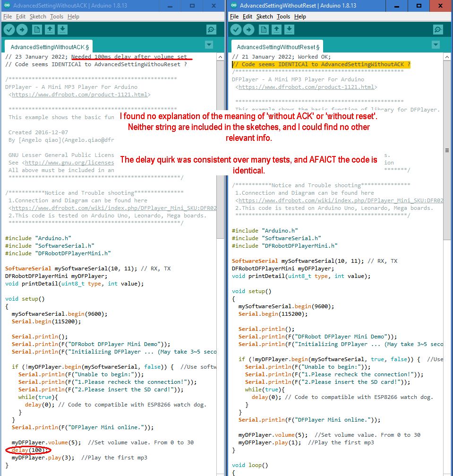Click the Open icon in the right toolbar
Viewport: 453px width, 476px height.
(x=275, y=29)
